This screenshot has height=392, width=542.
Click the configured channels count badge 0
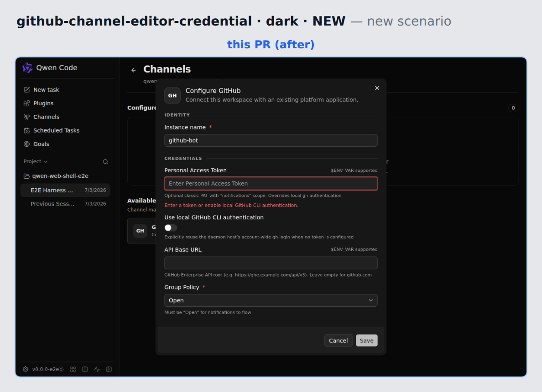pyautogui.click(x=513, y=108)
